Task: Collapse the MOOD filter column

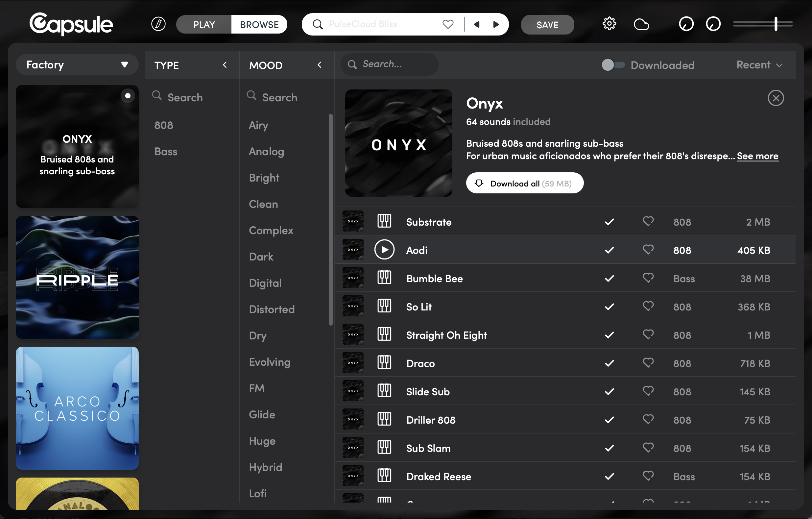Action: 319,65
